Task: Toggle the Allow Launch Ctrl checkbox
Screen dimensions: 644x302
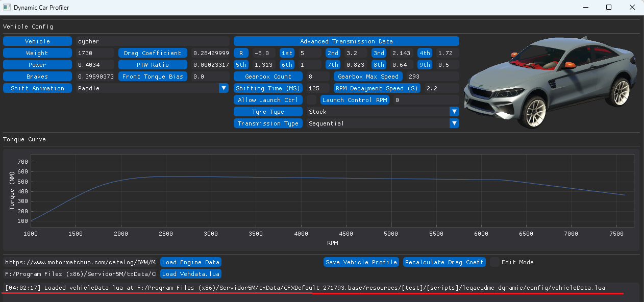Action: tap(311, 100)
